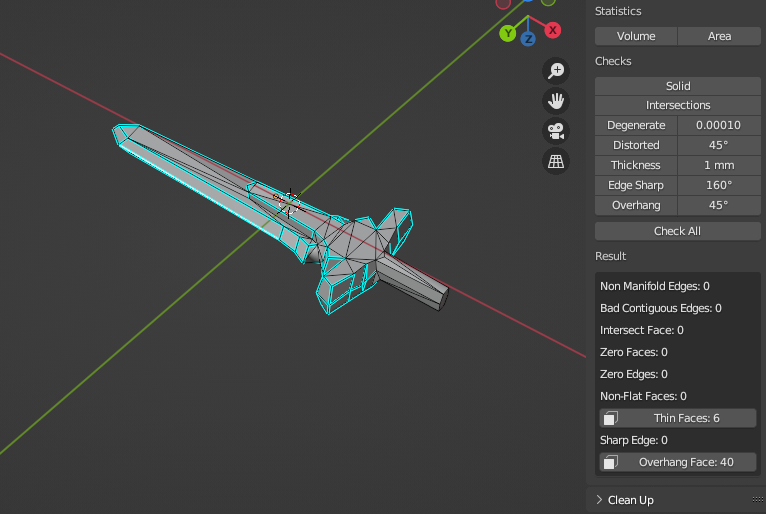Toggle camera view icon
Screen dimensions: 766x514
556,131
